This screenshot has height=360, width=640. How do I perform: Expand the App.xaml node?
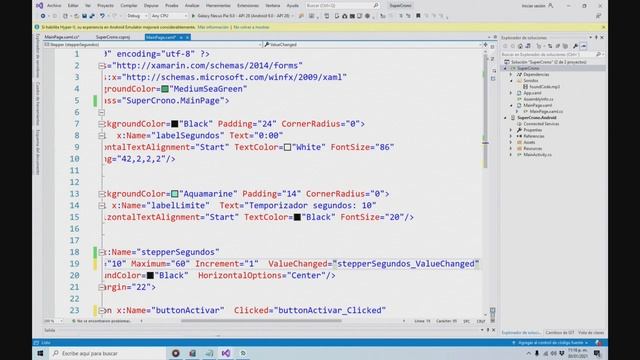point(511,93)
